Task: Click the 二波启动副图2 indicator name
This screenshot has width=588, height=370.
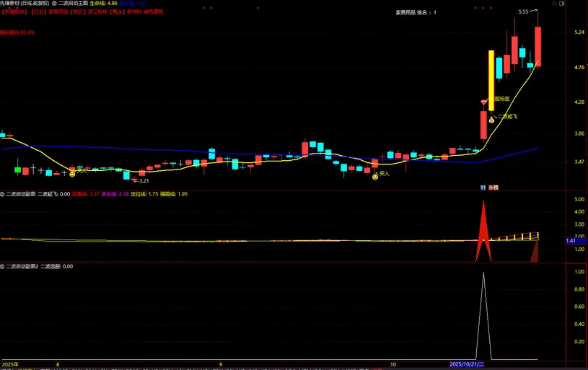Action: (22, 267)
